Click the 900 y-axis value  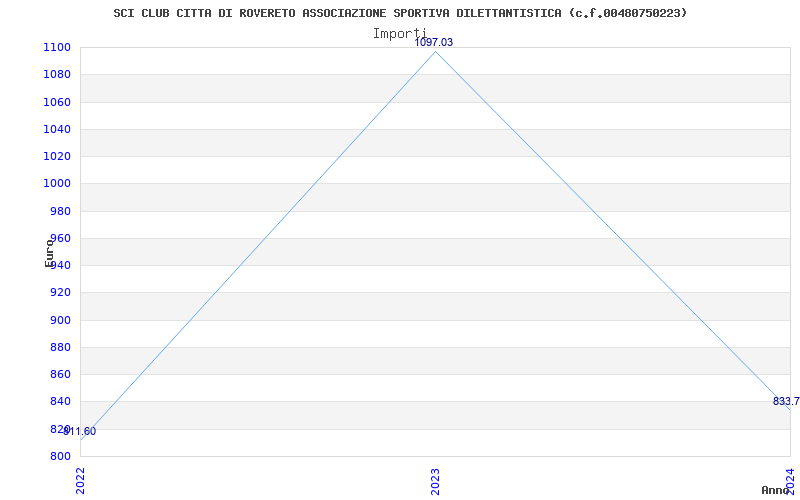(60, 320)
